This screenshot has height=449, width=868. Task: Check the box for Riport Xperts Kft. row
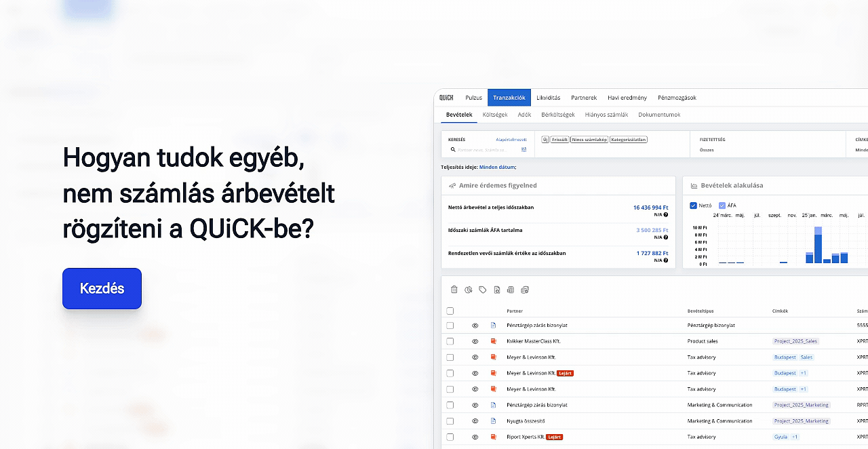(450, 437)
